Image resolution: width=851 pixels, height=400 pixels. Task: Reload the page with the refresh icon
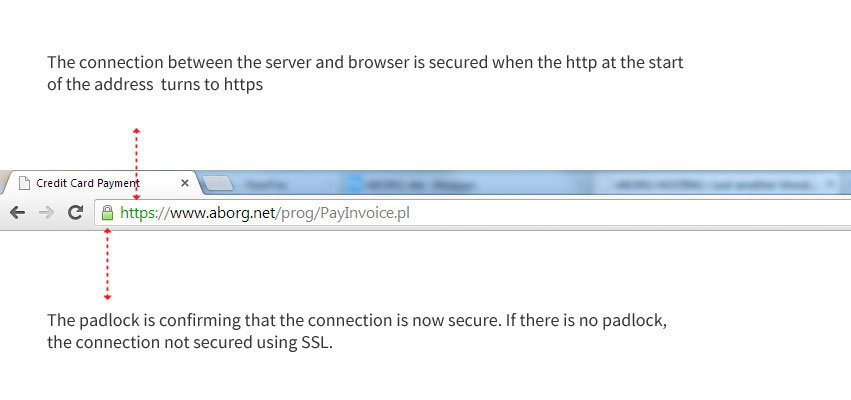pos(75,213)
